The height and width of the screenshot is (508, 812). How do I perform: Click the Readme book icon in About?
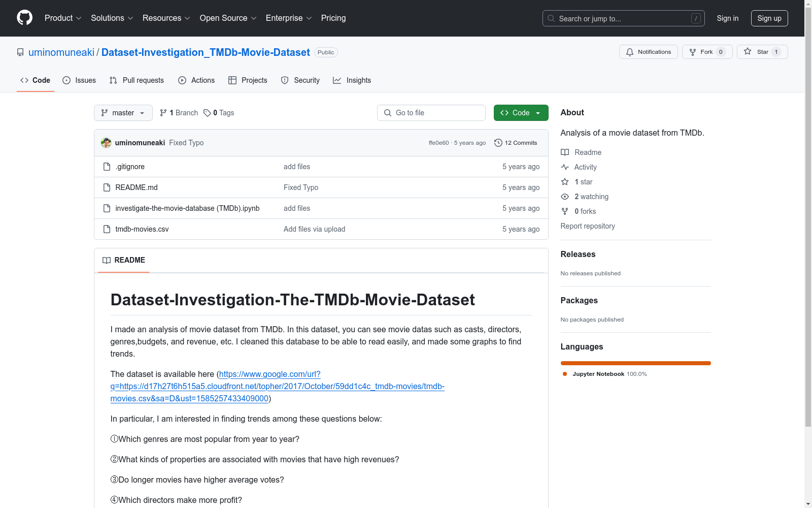point(565,152)
